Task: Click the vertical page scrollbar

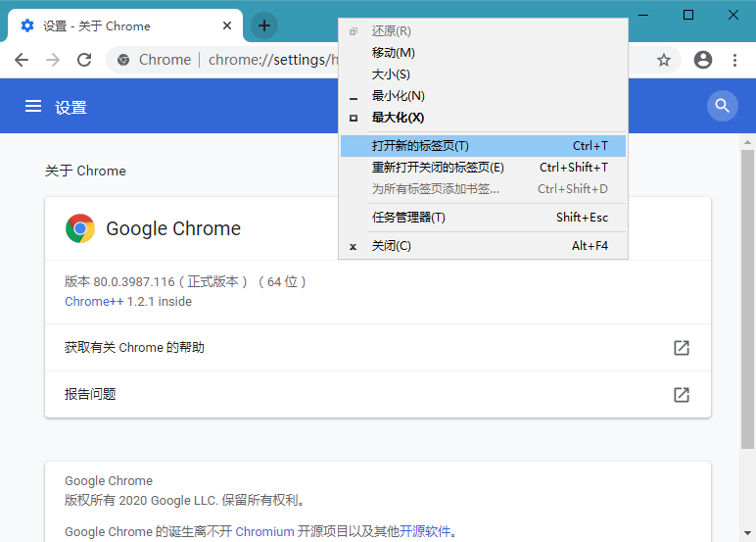Action: tap(747, 294)
